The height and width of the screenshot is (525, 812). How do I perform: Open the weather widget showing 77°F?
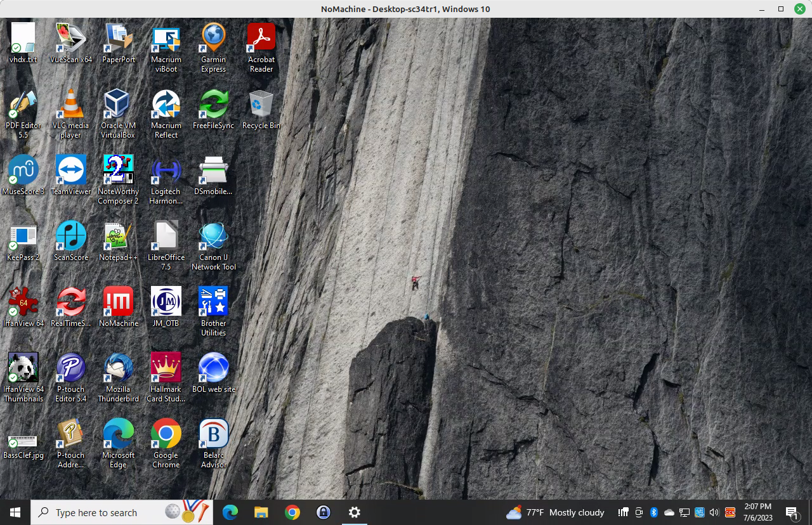click(555, 512)
